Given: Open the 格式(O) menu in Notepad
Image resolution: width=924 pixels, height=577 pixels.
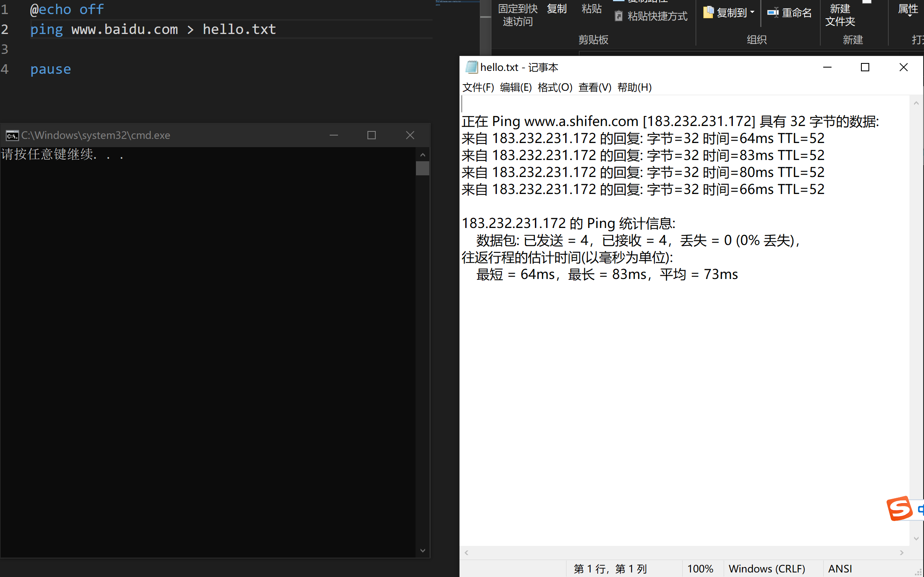Looking at the screenshot, I should [x=555, y=87].
